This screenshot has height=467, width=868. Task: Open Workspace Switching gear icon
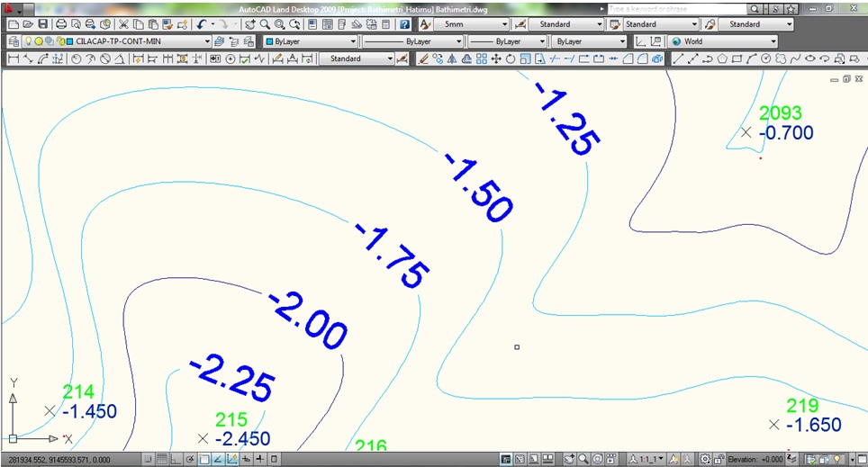coord(705,459)
